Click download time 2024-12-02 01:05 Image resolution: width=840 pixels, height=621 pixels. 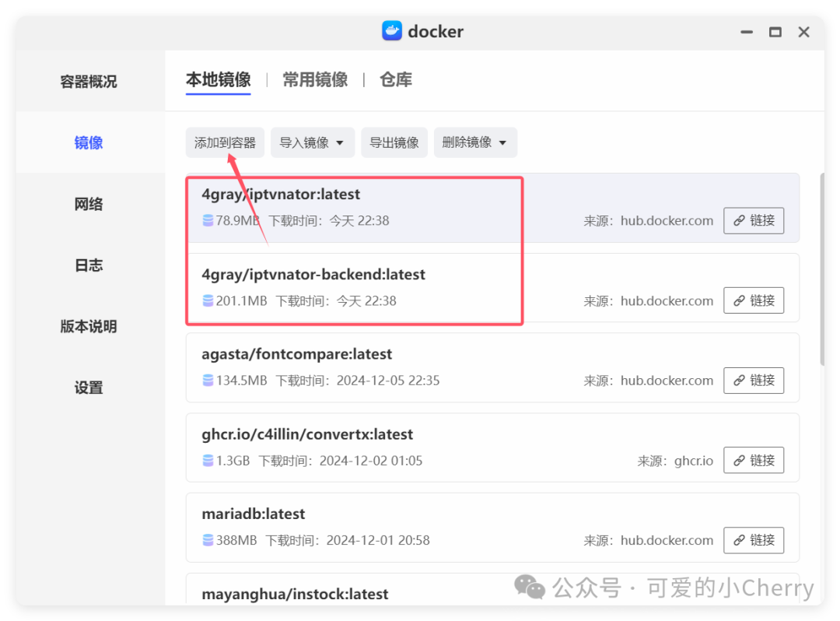coord(371,461)
